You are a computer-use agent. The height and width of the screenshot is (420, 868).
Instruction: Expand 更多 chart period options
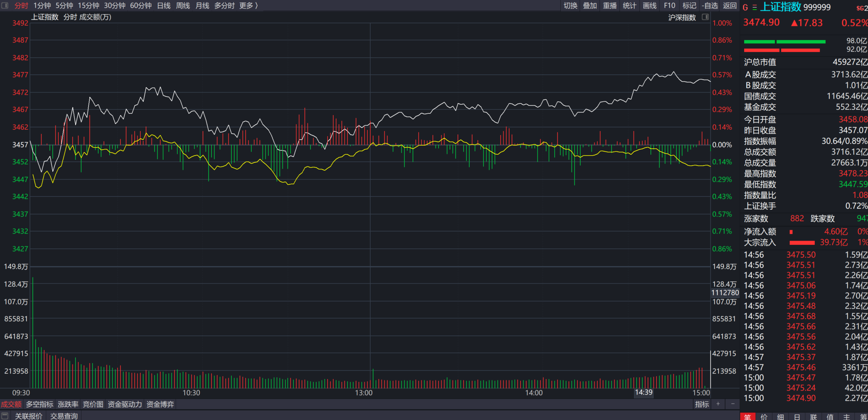tap(249, 5)
